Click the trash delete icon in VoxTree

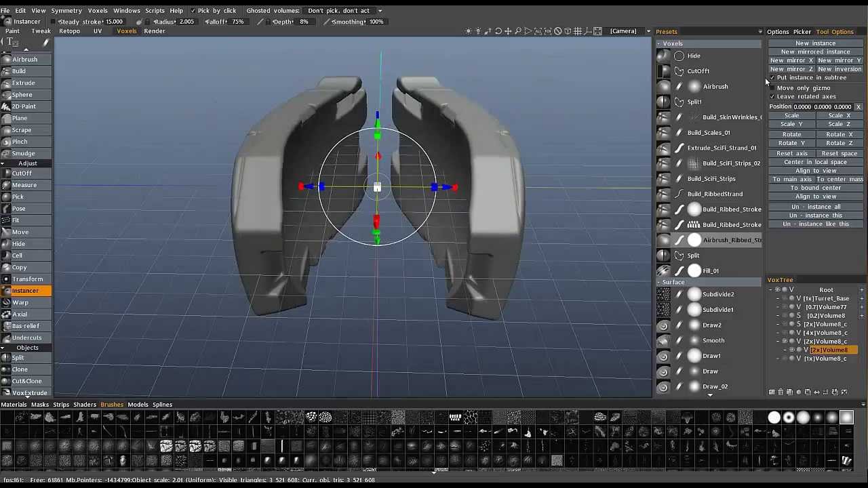coord(781,392)
